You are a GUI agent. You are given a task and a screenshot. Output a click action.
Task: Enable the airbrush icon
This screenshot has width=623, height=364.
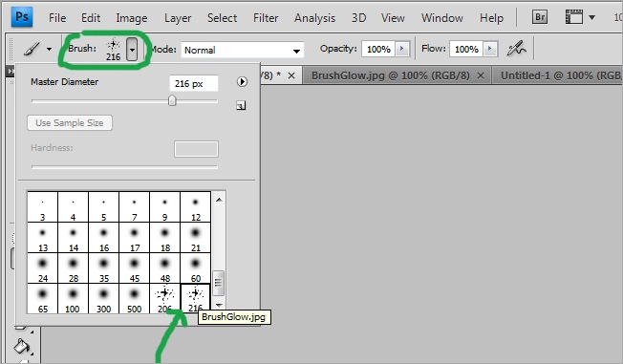516,49
